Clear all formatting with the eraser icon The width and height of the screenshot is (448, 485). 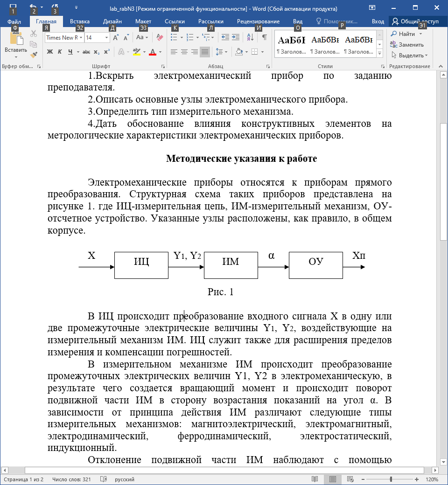coord(160,37)
